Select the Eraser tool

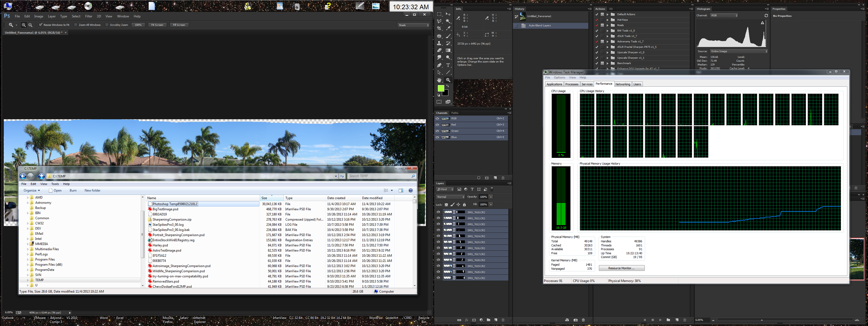(x=439, y=51)
